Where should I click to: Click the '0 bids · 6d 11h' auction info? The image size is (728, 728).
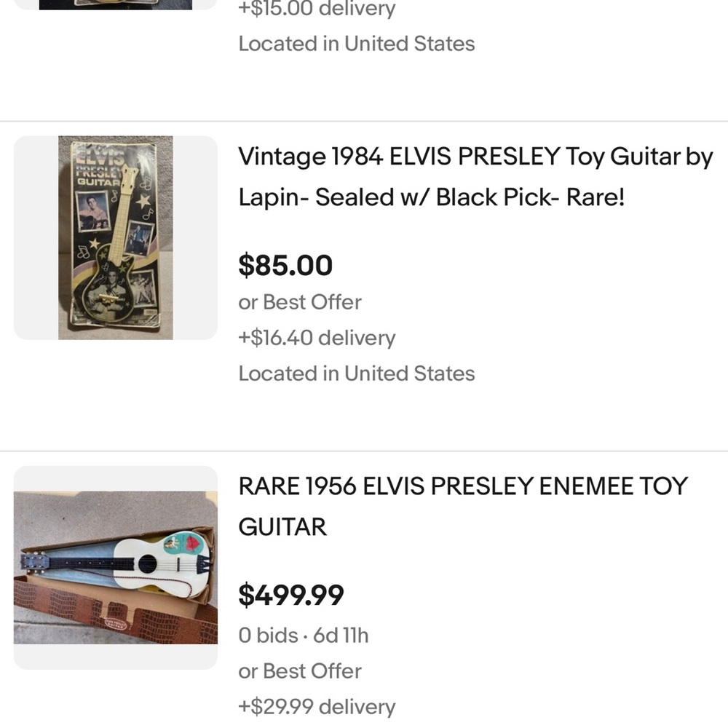pos(304,635)
